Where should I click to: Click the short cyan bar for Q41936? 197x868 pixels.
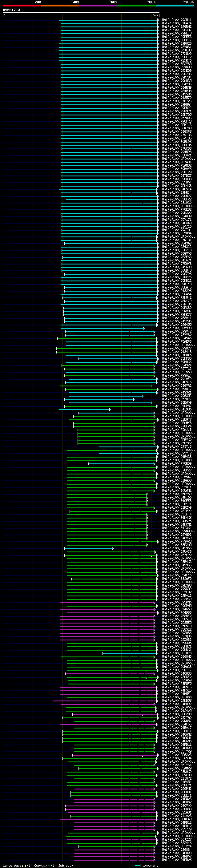coord(85,410)
